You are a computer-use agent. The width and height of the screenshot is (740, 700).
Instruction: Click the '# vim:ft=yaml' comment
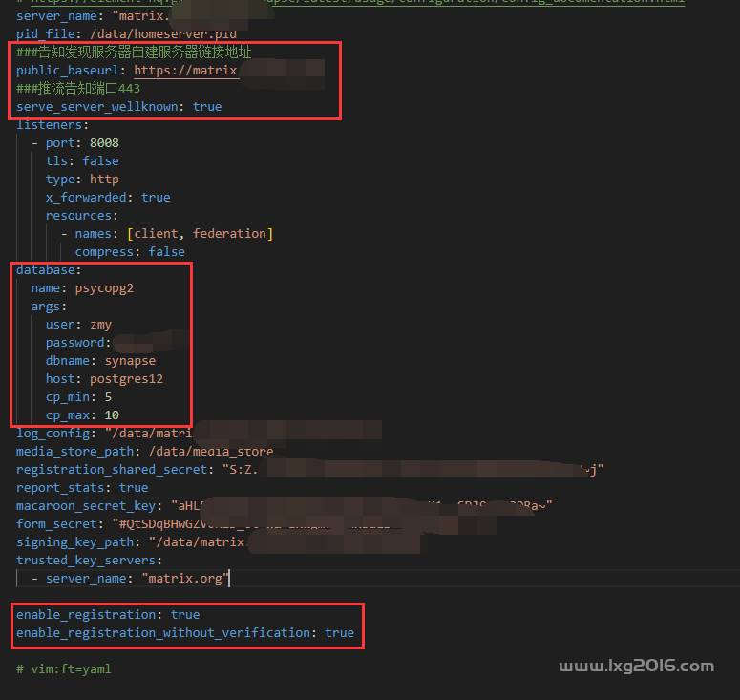pos(64,668)
